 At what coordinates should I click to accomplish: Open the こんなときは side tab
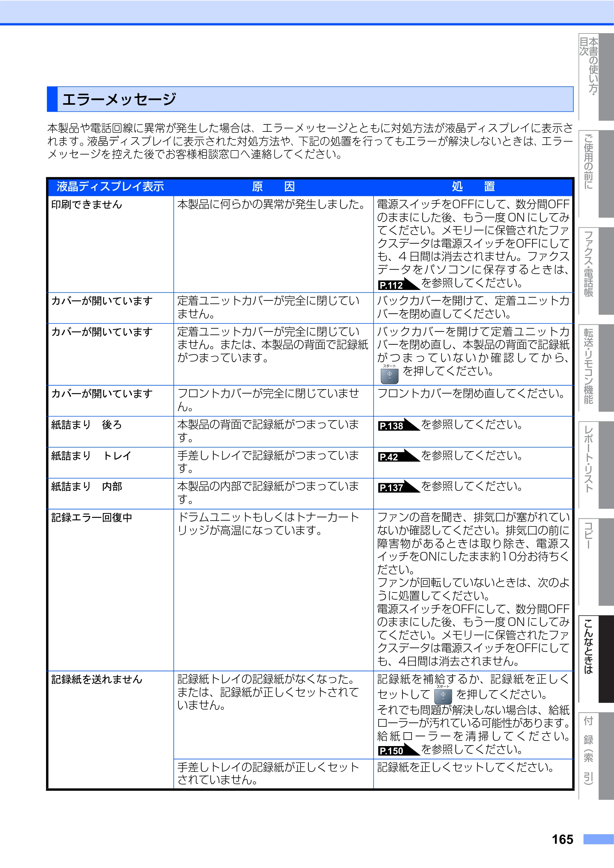(x=596, y=659)
